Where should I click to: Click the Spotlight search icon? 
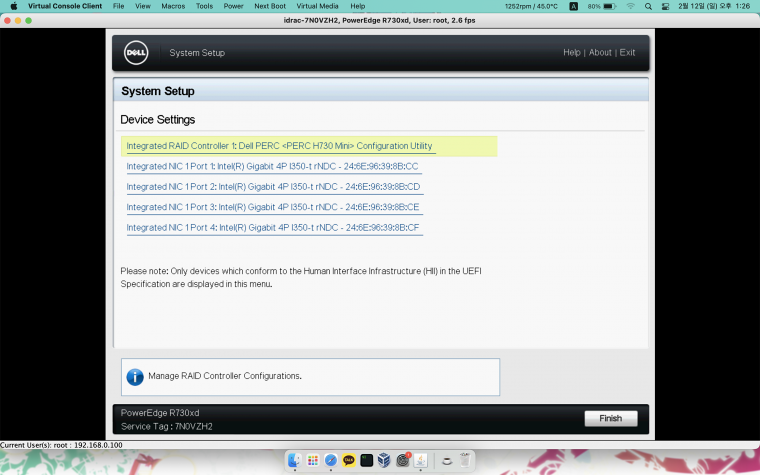(648, 6)
